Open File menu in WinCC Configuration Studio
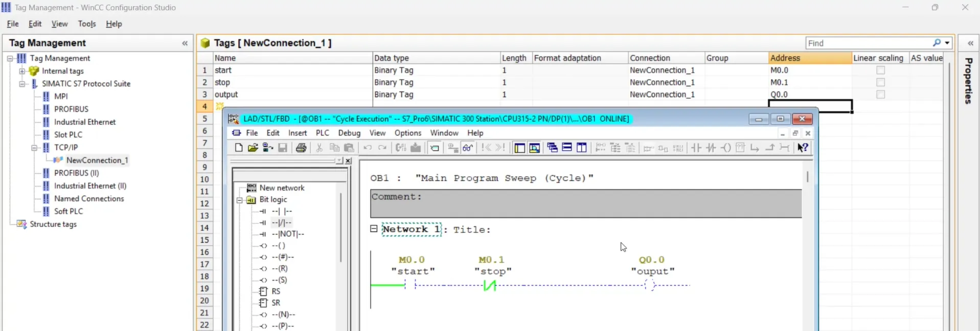980x331 pixels. pos(13,24)
